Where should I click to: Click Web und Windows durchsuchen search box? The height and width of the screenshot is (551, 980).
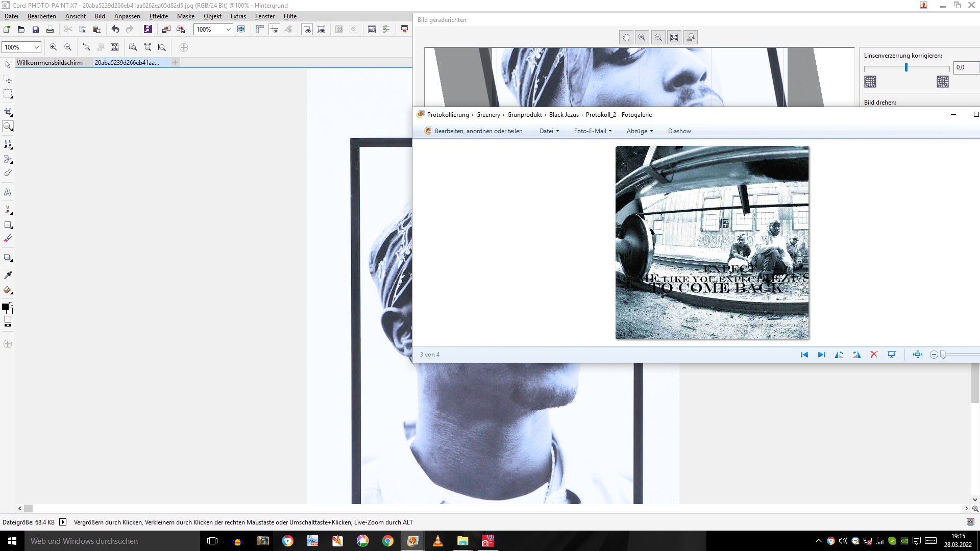click(x=112, y=541)
